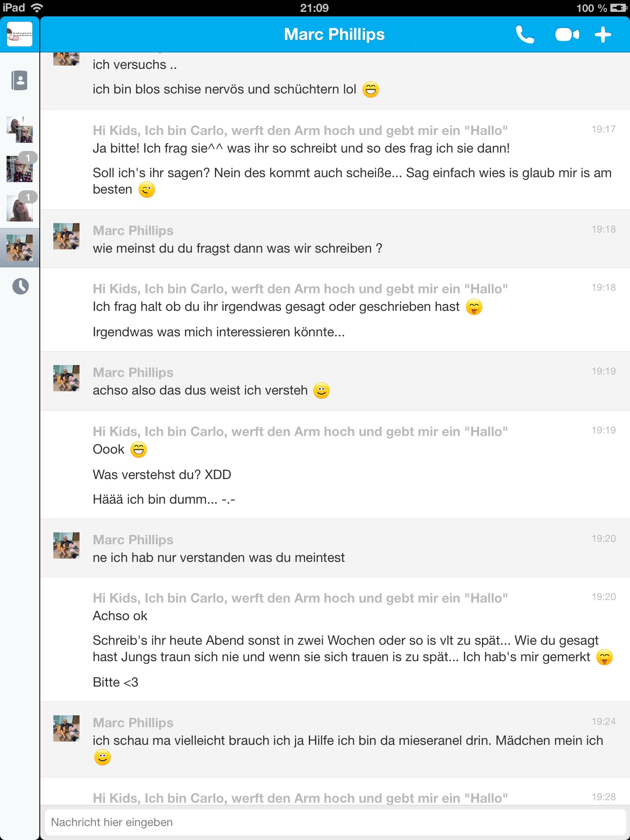Tap the Marc Phillips title in header

[x=334, y=34]
